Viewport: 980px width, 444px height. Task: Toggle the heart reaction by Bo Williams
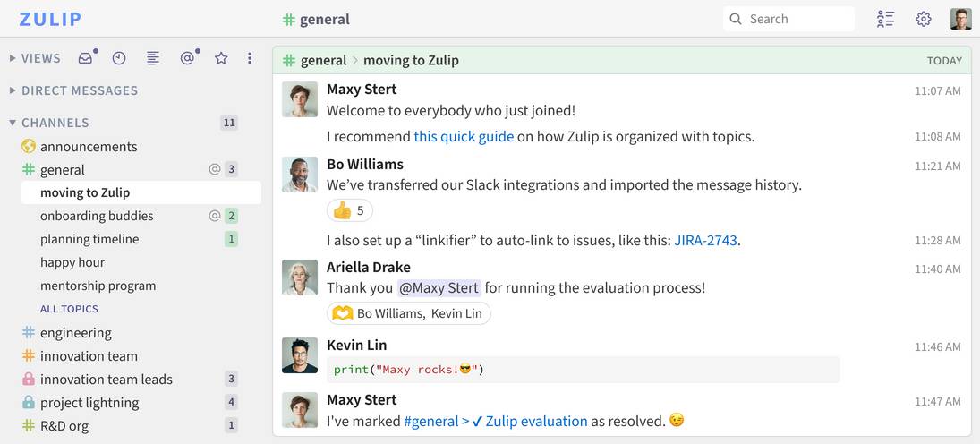point(408,313)
